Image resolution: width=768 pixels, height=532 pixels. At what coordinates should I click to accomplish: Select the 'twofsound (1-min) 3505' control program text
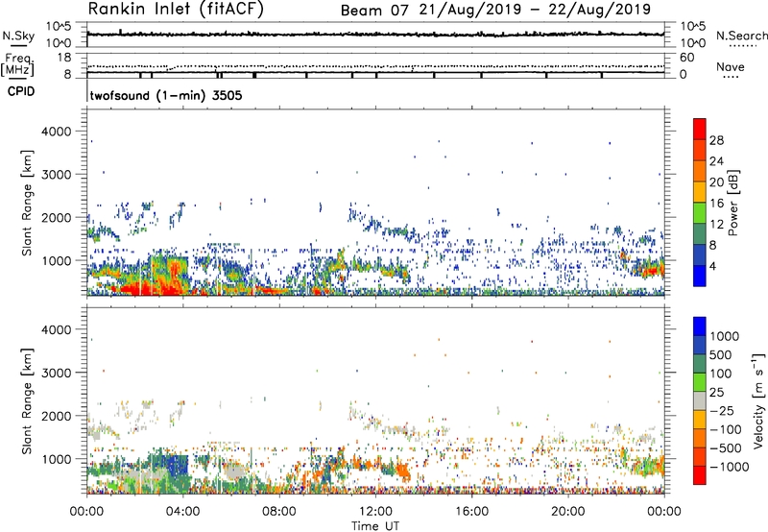pos(166,95)
